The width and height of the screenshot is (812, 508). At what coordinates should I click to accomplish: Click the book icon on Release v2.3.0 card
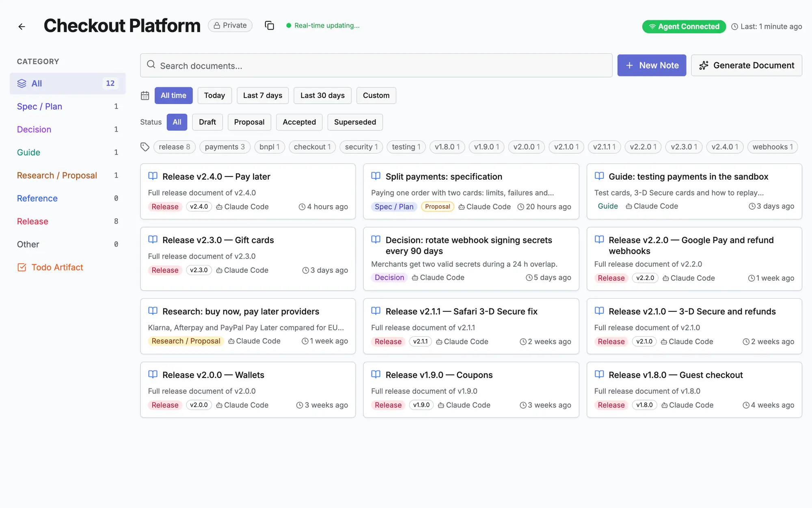(x=153, y=239)
